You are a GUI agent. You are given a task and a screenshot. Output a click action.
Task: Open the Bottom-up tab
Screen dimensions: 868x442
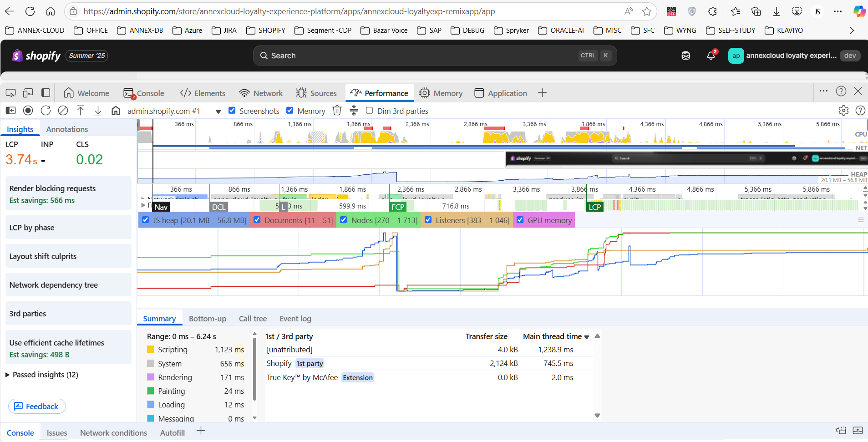(x=208, y=319)
